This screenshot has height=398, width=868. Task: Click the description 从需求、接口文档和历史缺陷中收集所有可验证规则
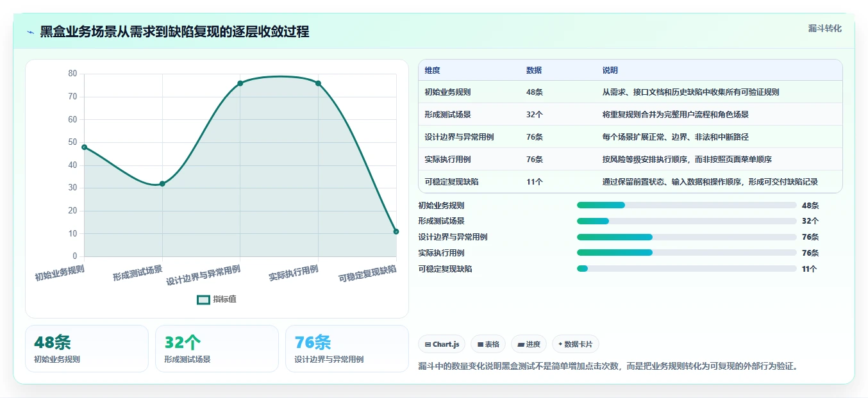691,92
